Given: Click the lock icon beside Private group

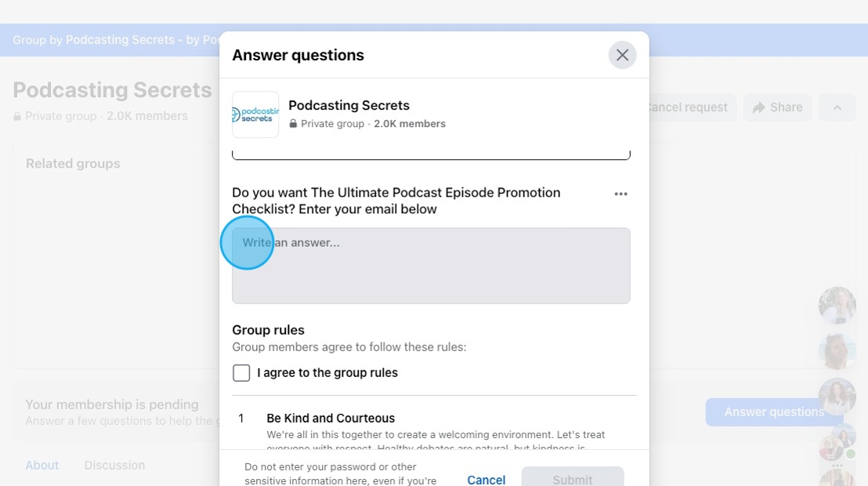Looking at the screenshot, I should [x=293, y=124].
